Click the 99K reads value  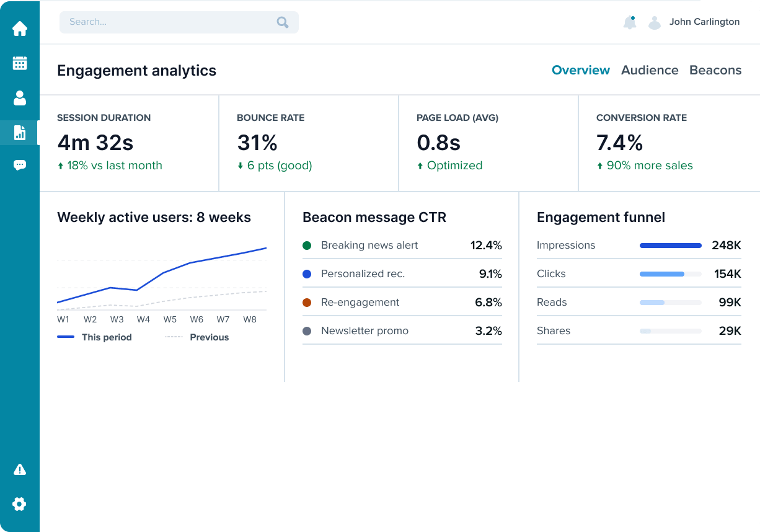[730, 303]
